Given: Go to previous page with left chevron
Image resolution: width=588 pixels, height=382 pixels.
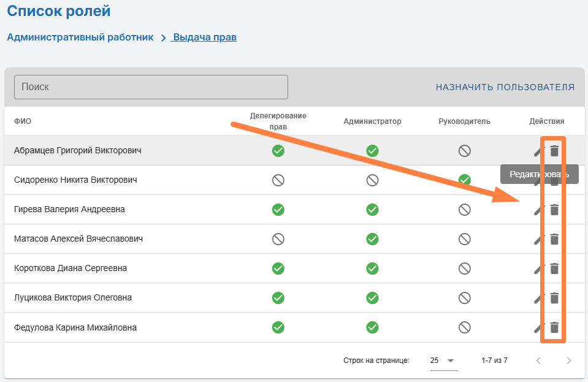Looking at the screenshot, I should pos(538,361).
